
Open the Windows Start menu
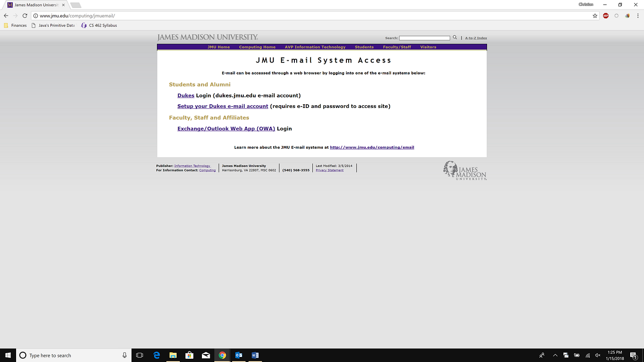(x=7, y=355)
